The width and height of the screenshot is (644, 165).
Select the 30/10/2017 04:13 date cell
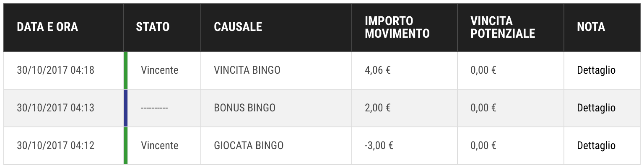55,108
